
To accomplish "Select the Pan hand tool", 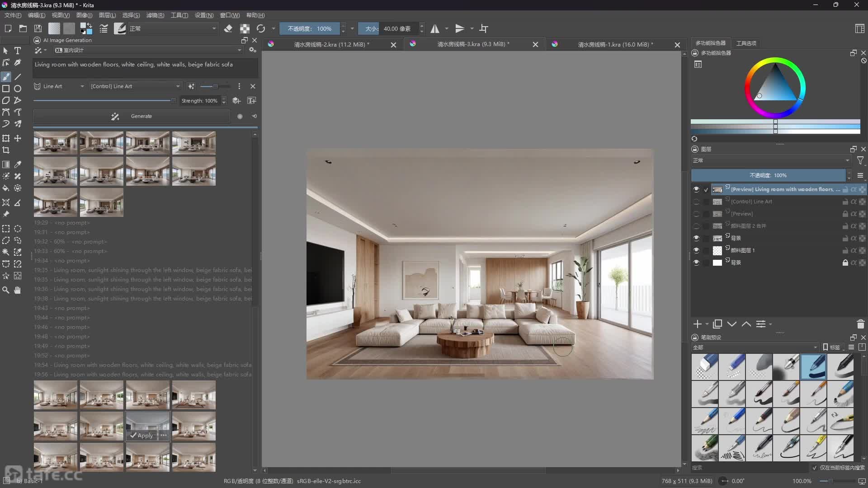I will (x=18, y=290).
